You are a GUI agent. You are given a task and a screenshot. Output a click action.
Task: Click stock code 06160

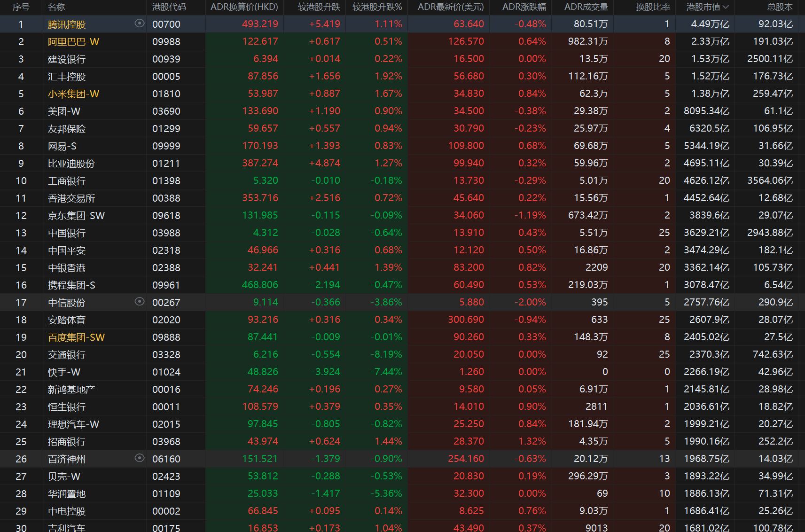click(x=166, y=459)
